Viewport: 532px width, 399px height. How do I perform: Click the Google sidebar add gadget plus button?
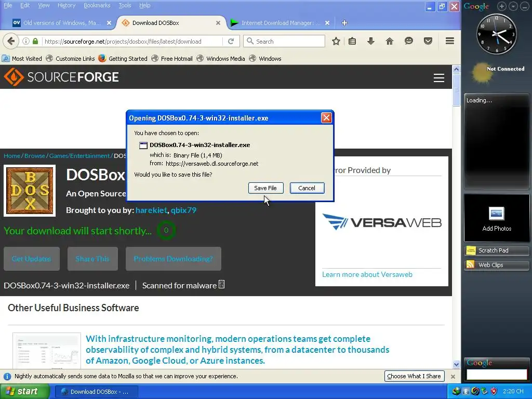pyautogui.click(x=502, y=6)
